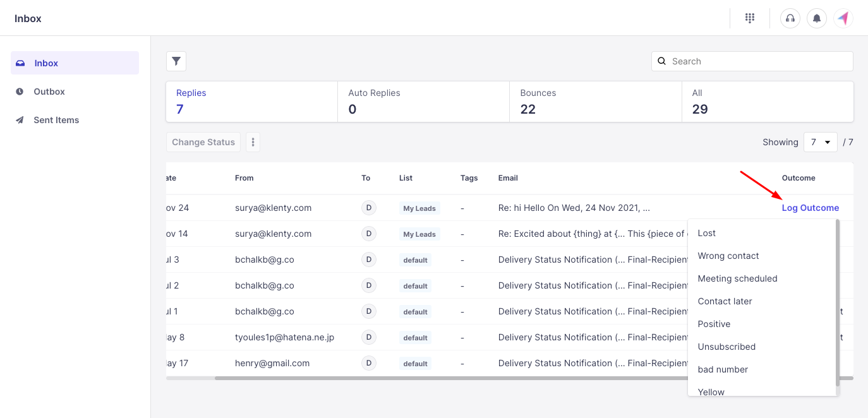Select Inbox in the sidebar
The width and height of the screenshot is (868, 418).
(x=46, y=63)
